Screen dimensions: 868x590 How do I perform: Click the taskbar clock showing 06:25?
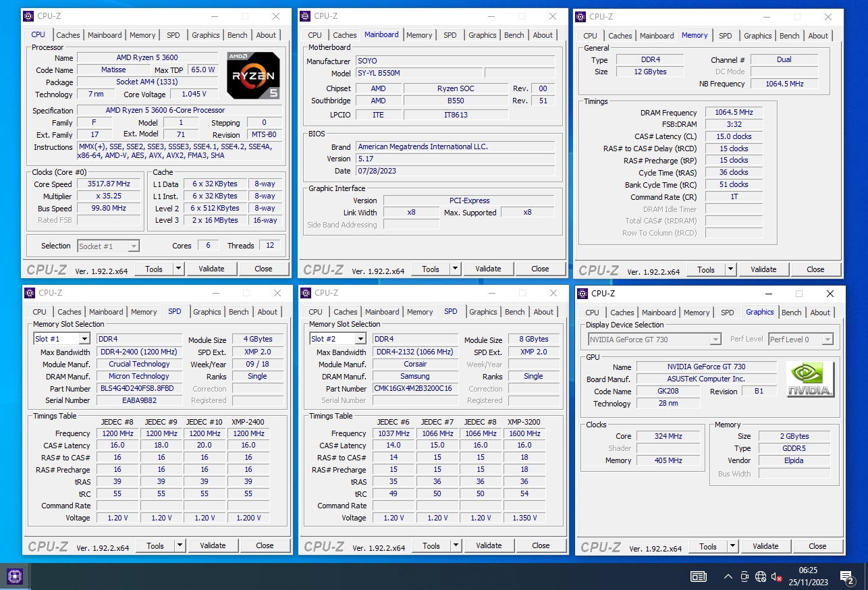point(807,576)
